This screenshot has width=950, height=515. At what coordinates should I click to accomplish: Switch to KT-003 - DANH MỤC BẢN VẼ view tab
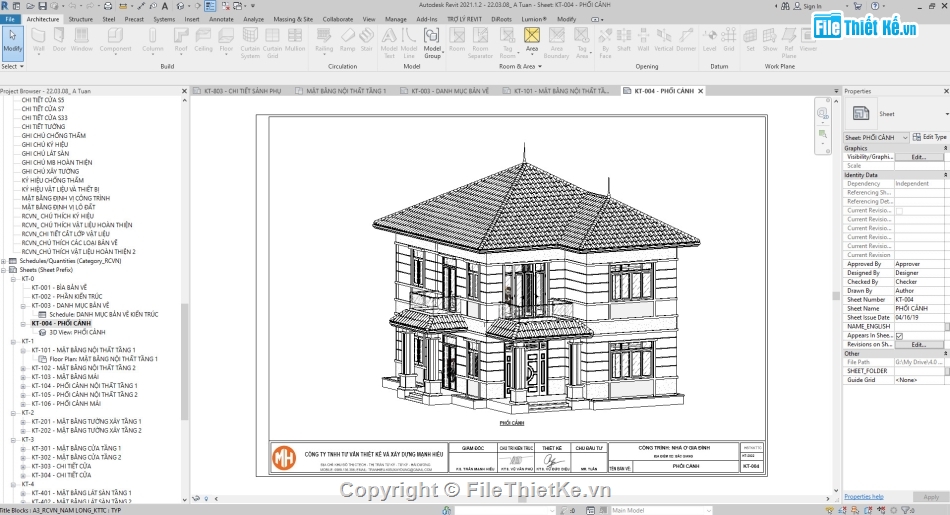tap(450, 91)
